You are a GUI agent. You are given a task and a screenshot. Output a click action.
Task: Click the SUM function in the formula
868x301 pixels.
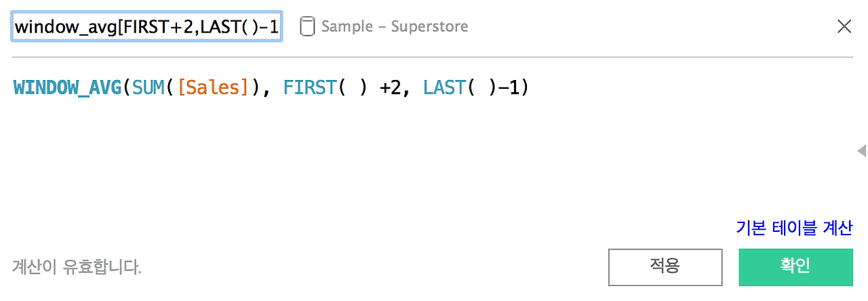147,88
